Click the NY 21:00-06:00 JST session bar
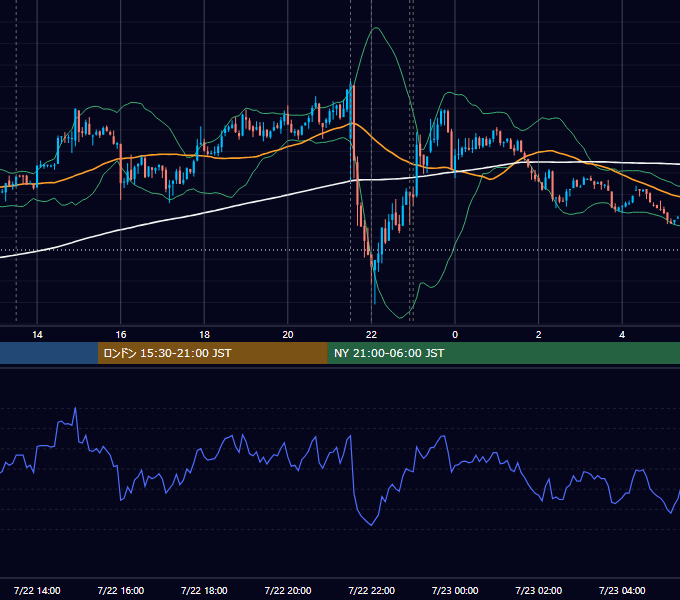Image resolution: width=680 pixels, height=600 pixels. tap(503, 353)
